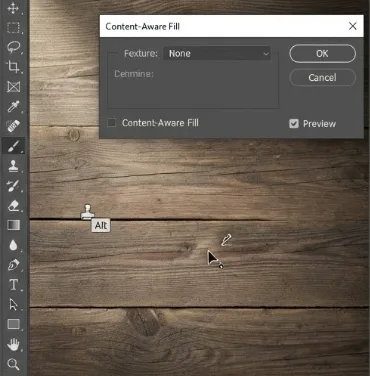Select the Rectangle shape tool

(x=13, y=324)
